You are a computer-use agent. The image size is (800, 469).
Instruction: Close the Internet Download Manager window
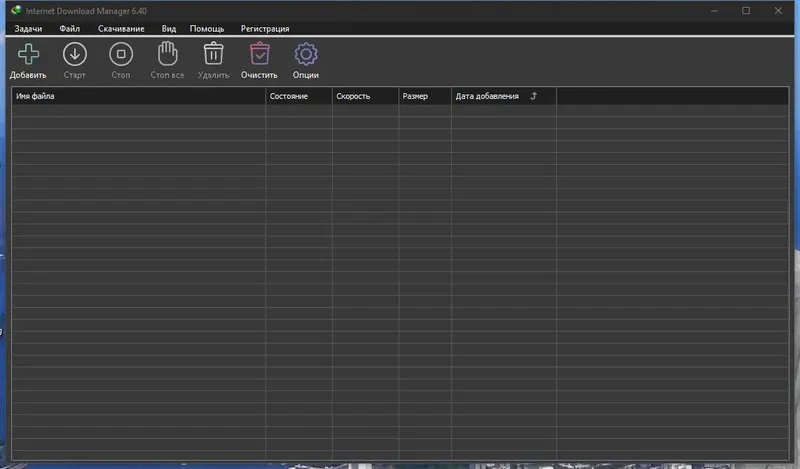(x=778, y=11)
